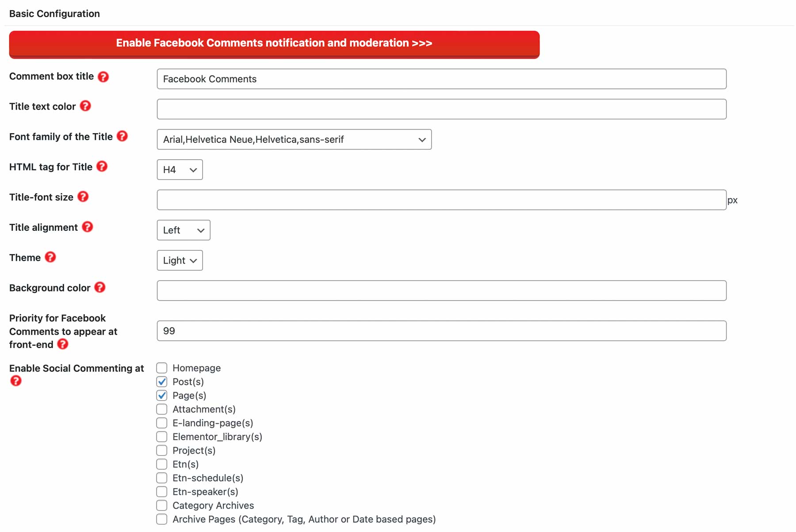Open help for Title alignment setting
796x532 pixels.
88,227
